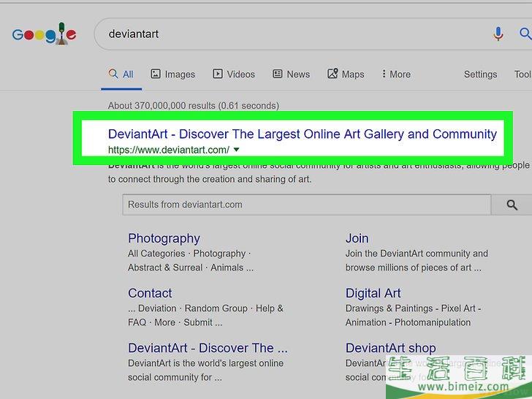
Task: Open the DeviantArt - Discover The ... sitelink
Action: click(208, 348)
